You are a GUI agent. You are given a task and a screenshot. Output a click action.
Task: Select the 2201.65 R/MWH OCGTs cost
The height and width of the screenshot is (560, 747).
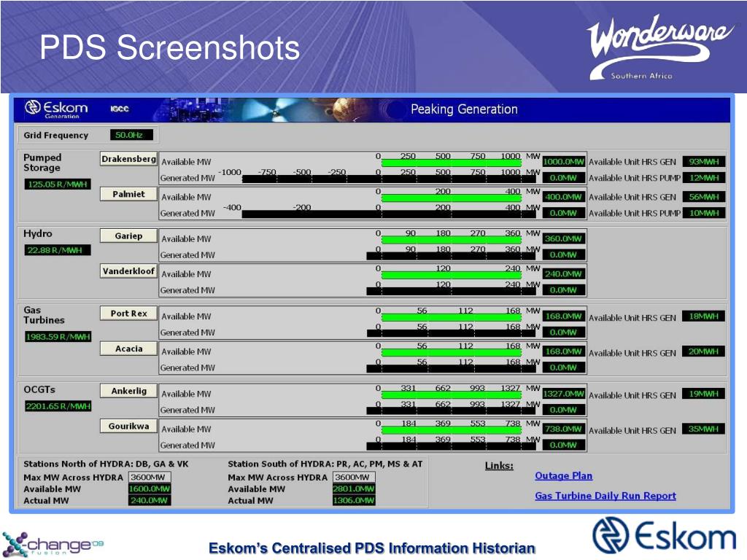click(x=58, y=406)
